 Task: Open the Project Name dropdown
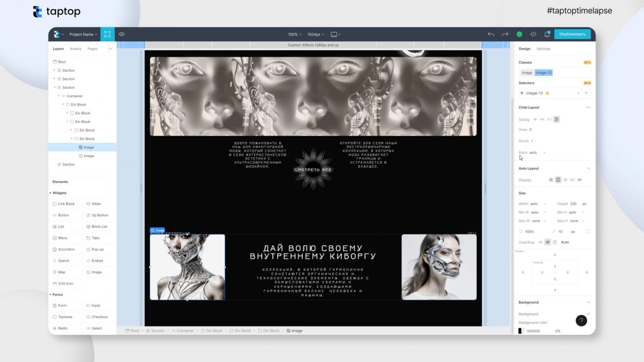(83, 34)
